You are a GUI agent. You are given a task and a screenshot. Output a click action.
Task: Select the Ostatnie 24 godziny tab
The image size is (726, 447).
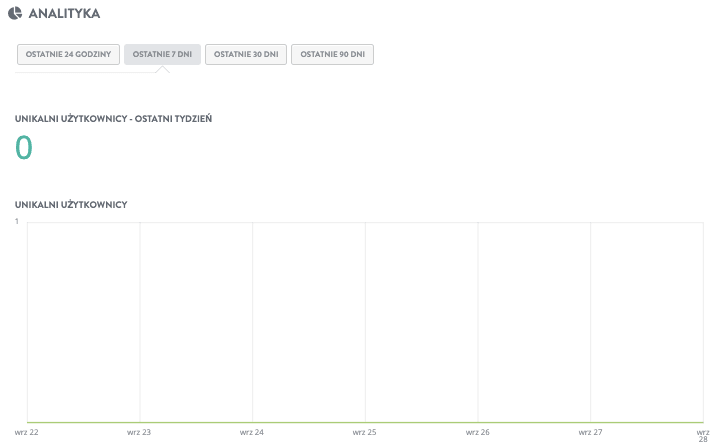point(69,54)
